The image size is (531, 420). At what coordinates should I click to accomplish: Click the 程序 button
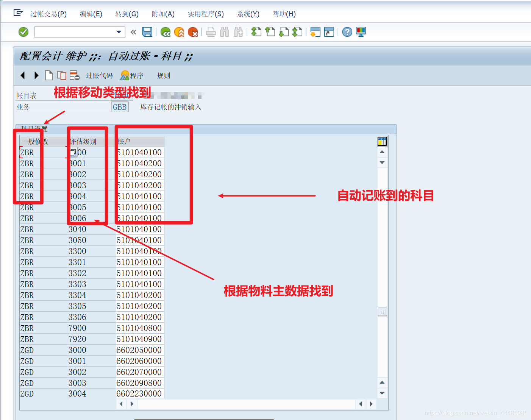(131, 76)
